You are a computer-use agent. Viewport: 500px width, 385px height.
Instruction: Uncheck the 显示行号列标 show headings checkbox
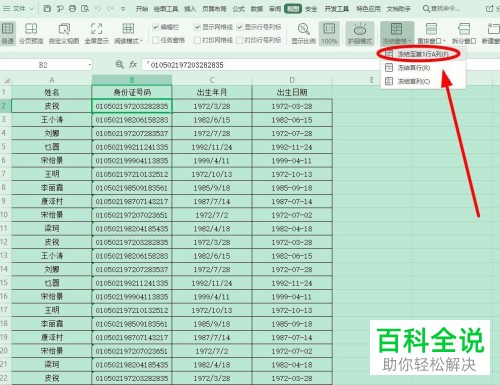[239, 27]
